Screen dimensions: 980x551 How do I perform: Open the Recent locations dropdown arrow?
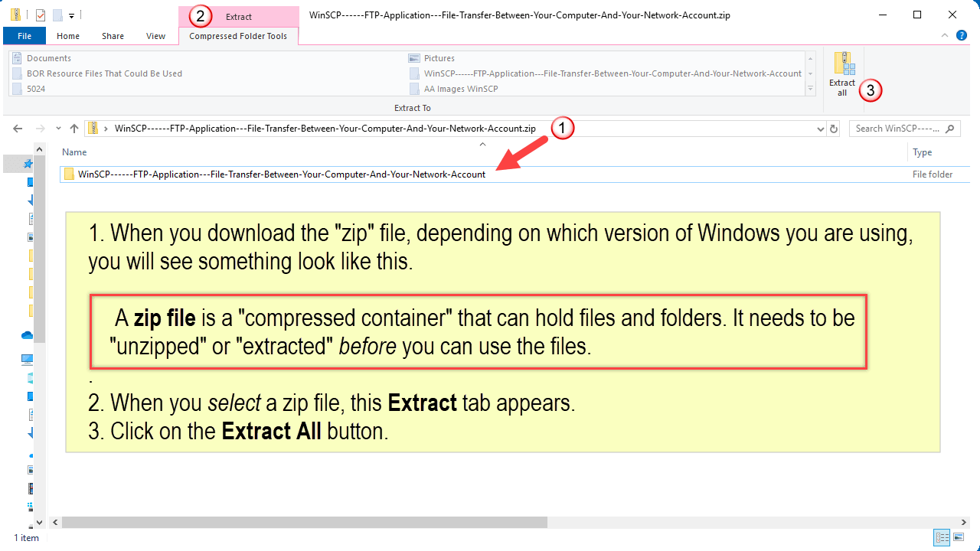[58, 129]
